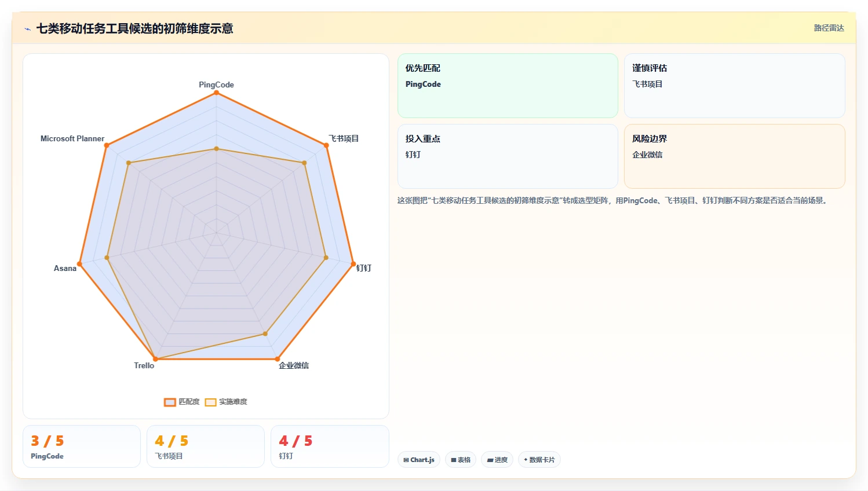Open the 投入重点 钉钉 card
The width and height of the screenshot is (868, 491).
[508, 156]
